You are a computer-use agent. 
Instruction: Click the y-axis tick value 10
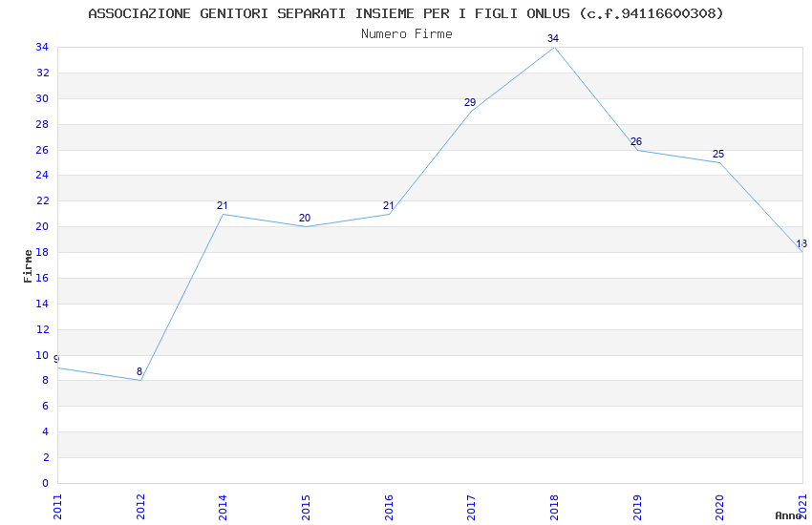tap(42, 355)
